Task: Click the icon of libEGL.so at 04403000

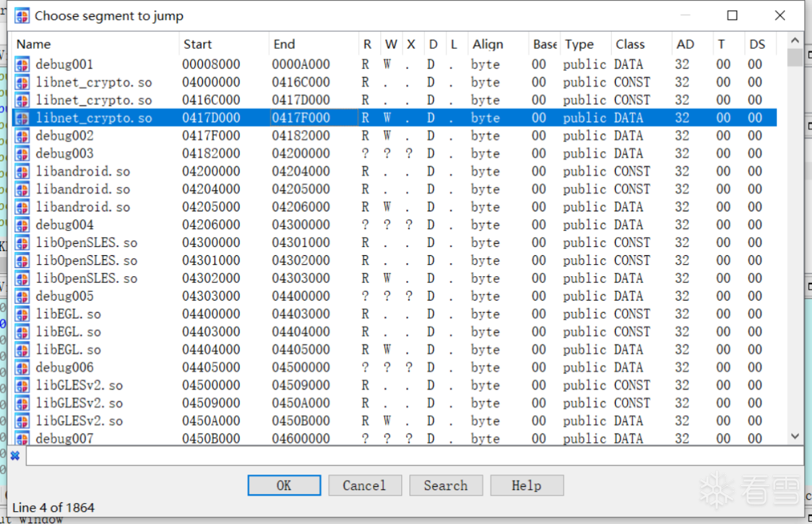Action: tap(22, 332)
